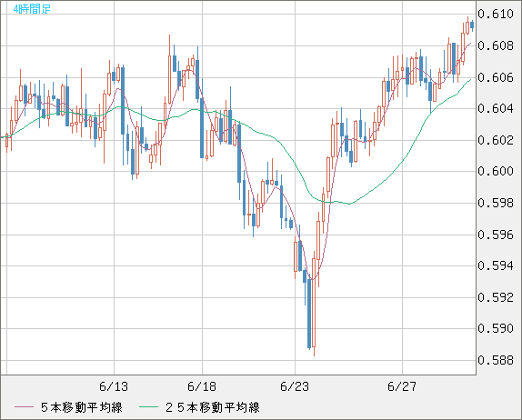Viewport: 522px width, 420px height.
Task: Click the 0.604 price axis label
Action: [x=496, y=108]
